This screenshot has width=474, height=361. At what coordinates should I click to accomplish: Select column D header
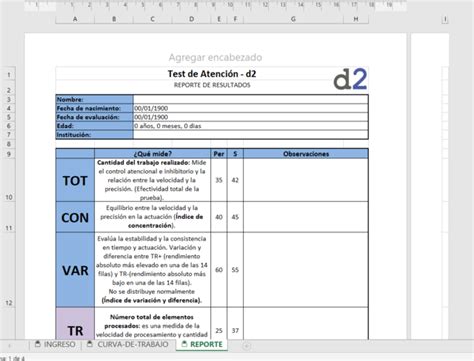coord(191,19)
